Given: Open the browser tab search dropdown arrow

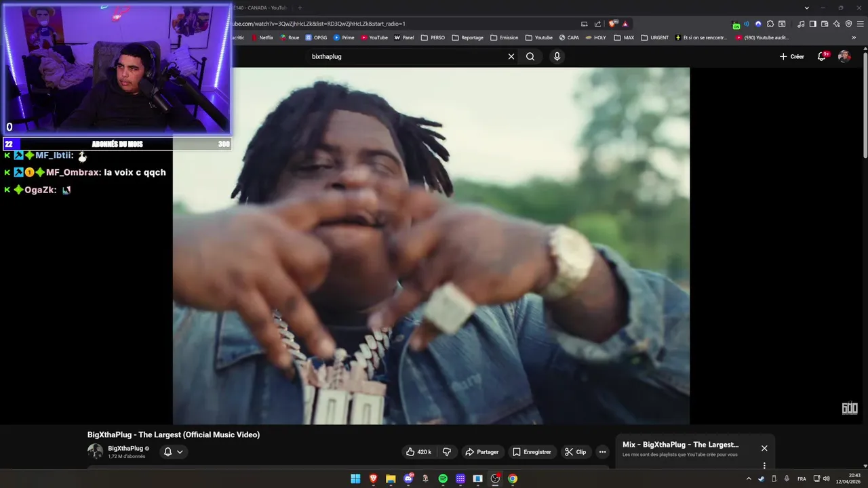Looking at the screenshot, I should [x=806, y=7].
